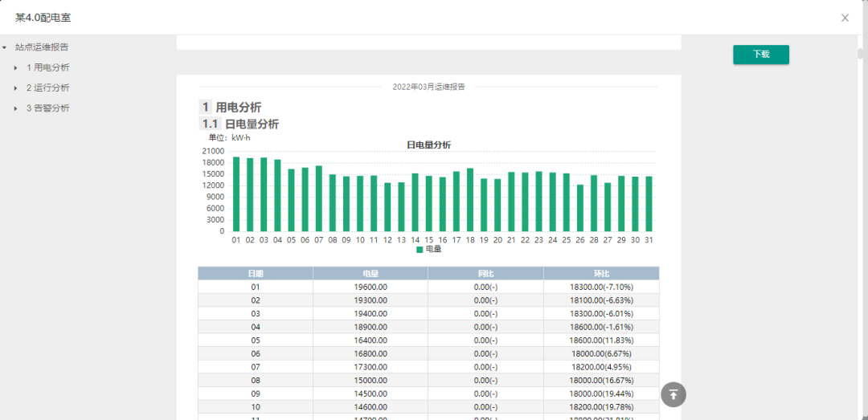Expand the arrow beside 2 运行分析
The image size is (868, 420).
click(16, 88)
